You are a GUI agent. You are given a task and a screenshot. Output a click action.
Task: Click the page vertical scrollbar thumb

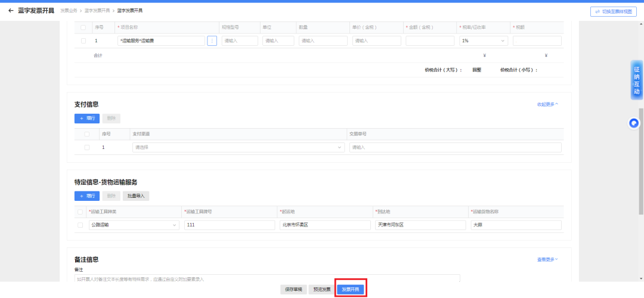click(x=641, y=162)
